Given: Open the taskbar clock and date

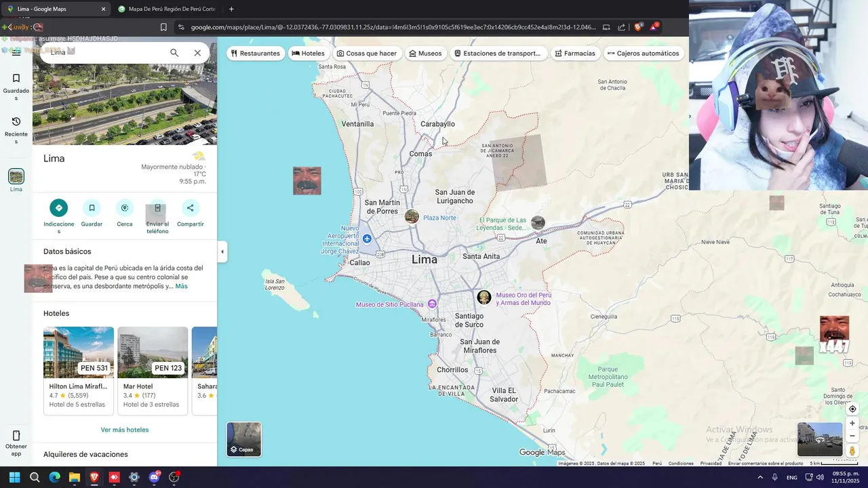Looking at the screenshot, I should coord(846,477).
